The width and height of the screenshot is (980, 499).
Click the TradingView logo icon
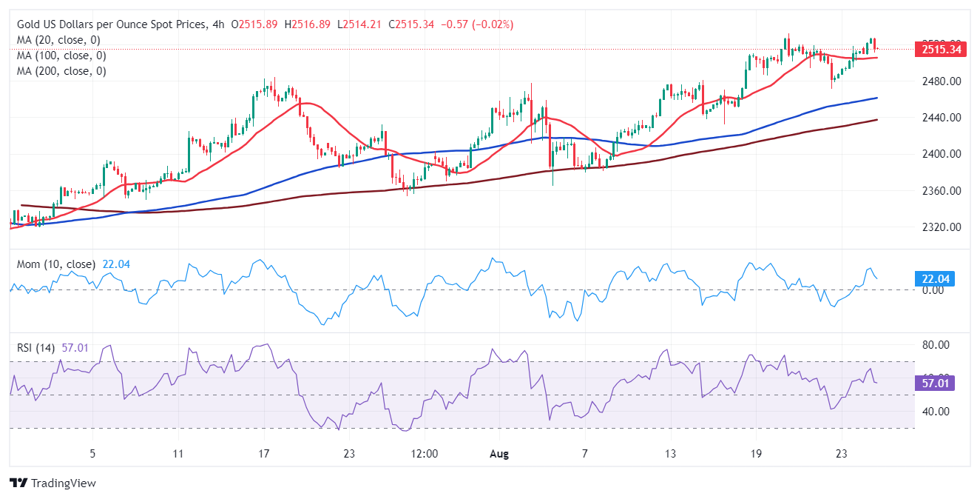pos(18,483)
